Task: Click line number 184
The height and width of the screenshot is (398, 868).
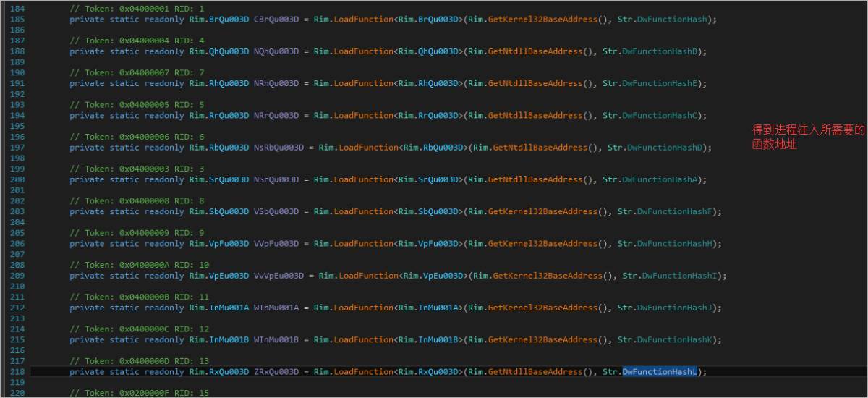Action: [17, 9]
